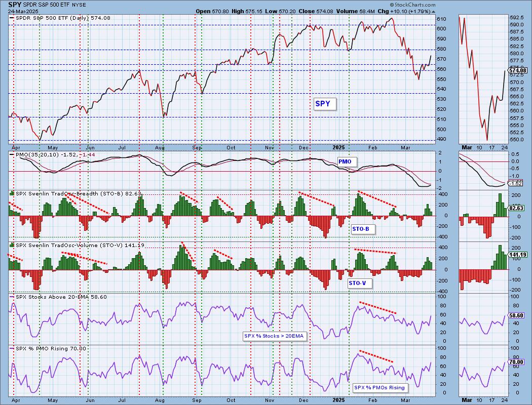Image resolution: width=532 pixels, height=405 pixels.
Task: Click the ©StockCharts.com credit text
Action: 412,5
